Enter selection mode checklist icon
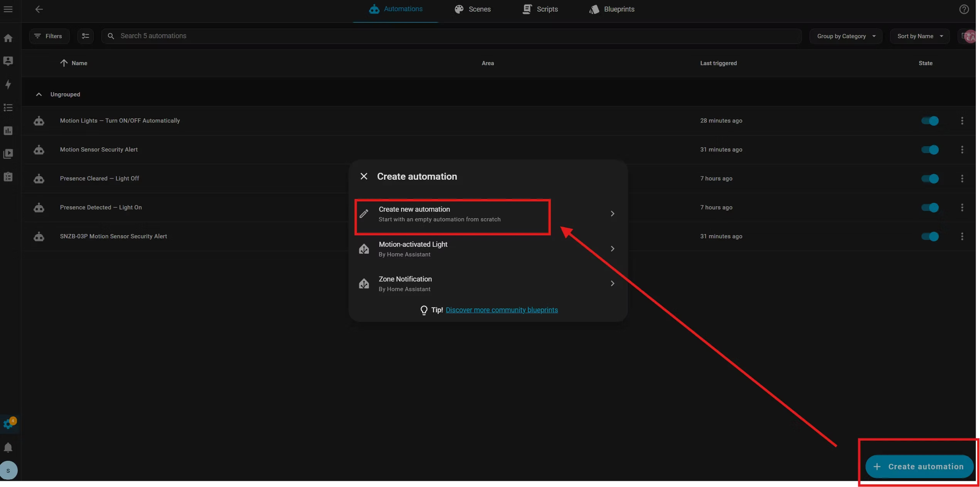 coord(86,36)
